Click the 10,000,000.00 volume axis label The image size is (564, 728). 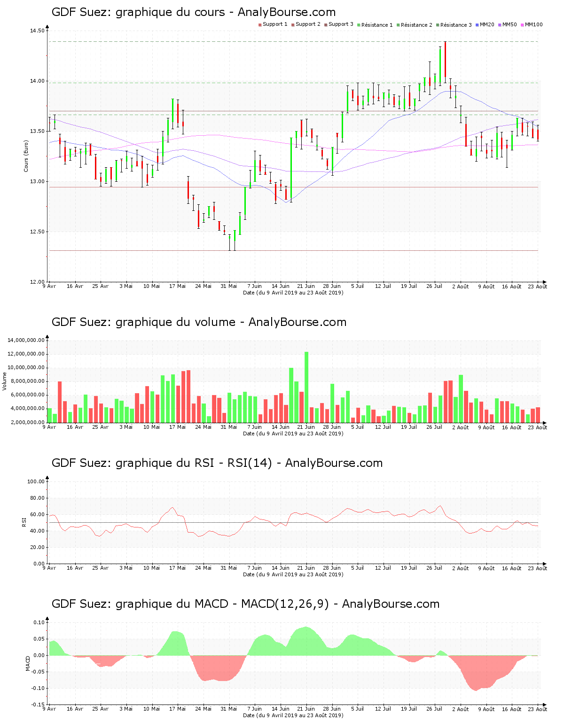[x=26, y=368]
